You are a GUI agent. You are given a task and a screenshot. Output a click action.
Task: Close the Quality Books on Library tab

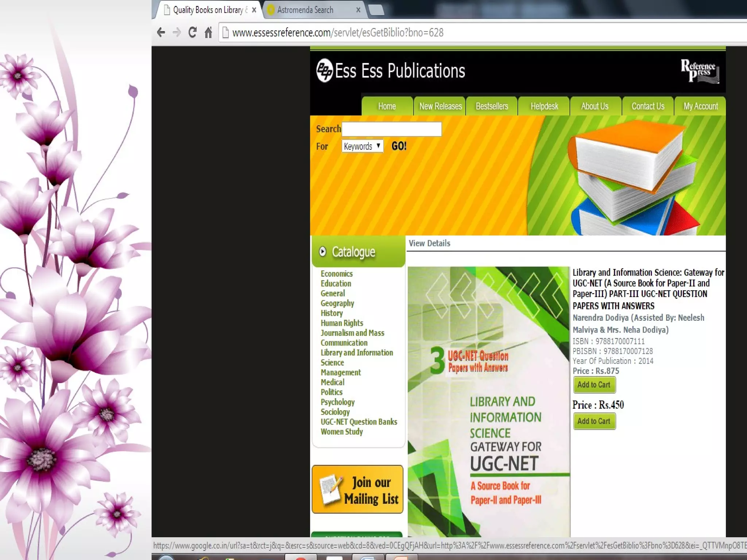tap(254, 10)
